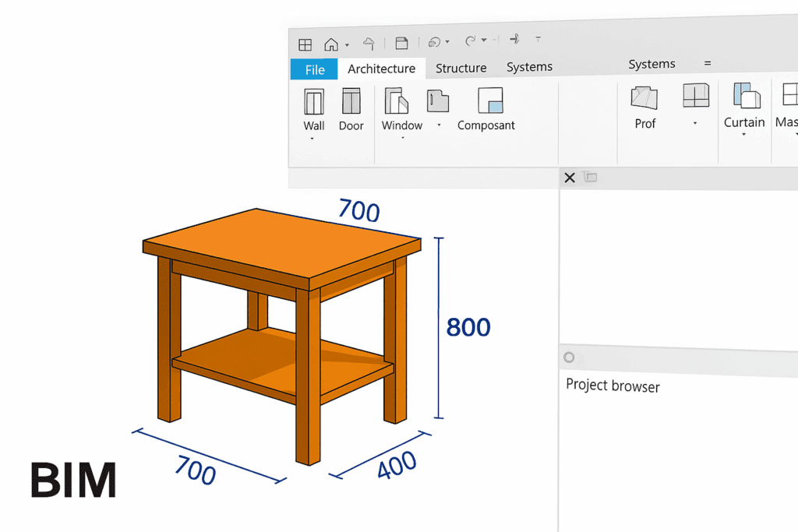Select the Wall tool icon

point(314,102)
